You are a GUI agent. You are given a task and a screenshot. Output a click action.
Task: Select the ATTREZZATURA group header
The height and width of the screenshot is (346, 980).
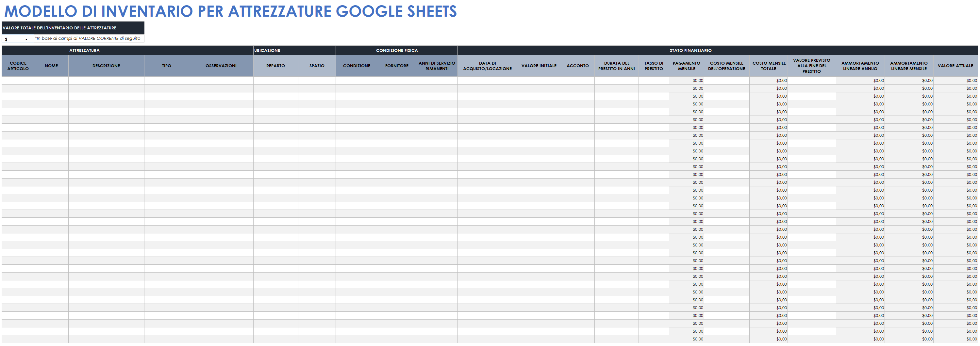pyautogui.click(x=127, y=50)
